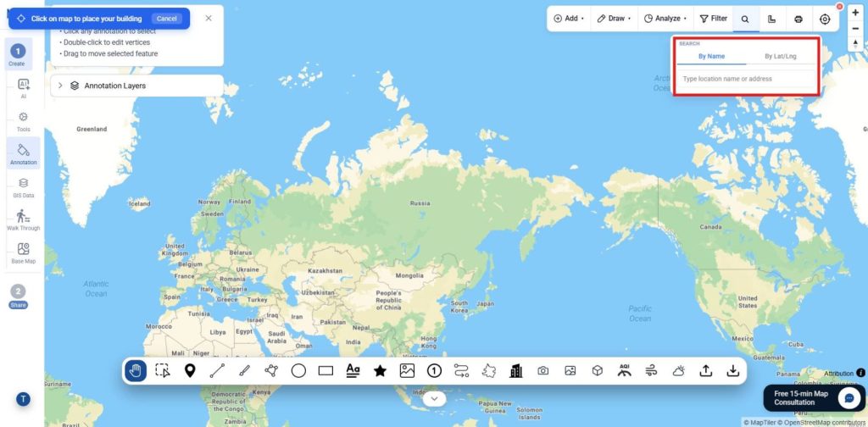Open the Free 15-min Map Consultation chat
Screen dimensions: 868x427
coord(814,397)
